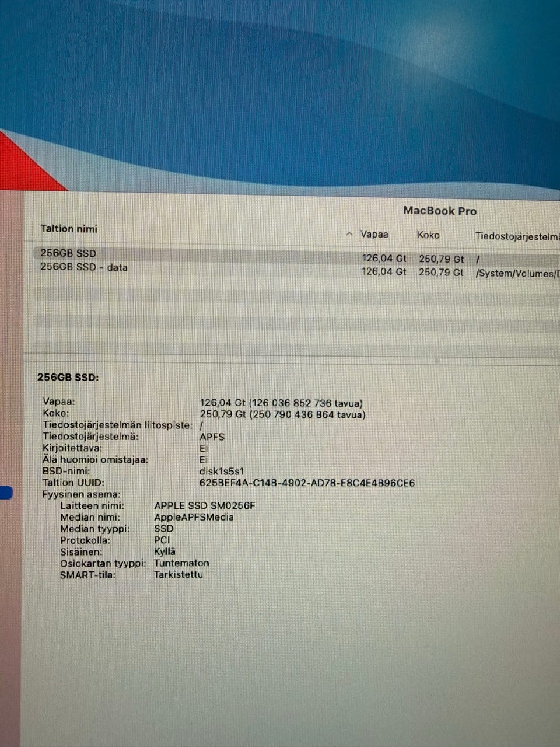
Task: Click the Tarkistettu SMART status value
Action: click(178, 574)
